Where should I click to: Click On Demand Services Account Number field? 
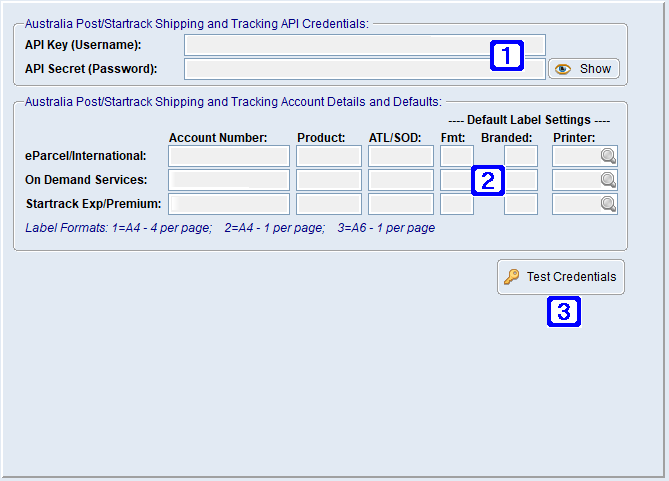(229, 180)
